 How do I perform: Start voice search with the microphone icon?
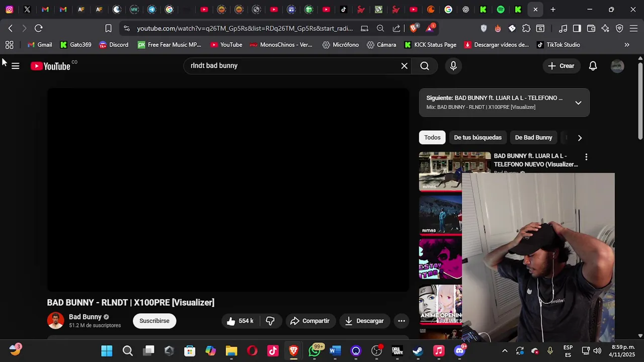click(453, 66)
